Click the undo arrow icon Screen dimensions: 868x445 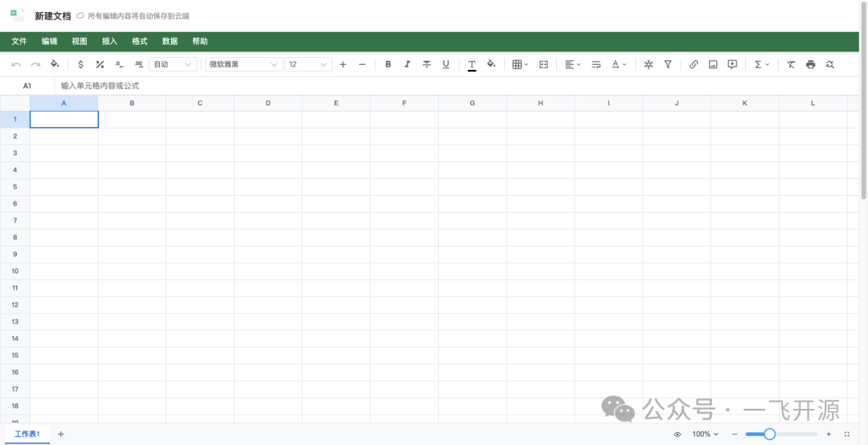point(17,65)
